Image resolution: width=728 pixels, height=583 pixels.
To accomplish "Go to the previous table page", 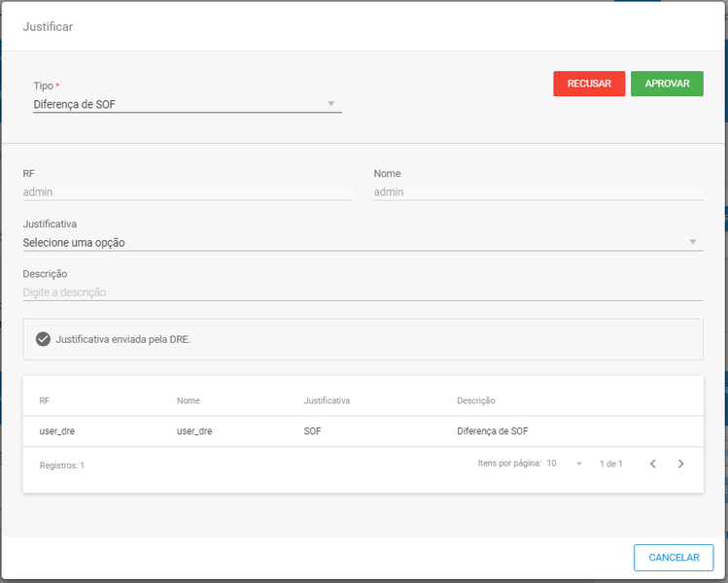I will pyautogui.click(x=653, y=463).
